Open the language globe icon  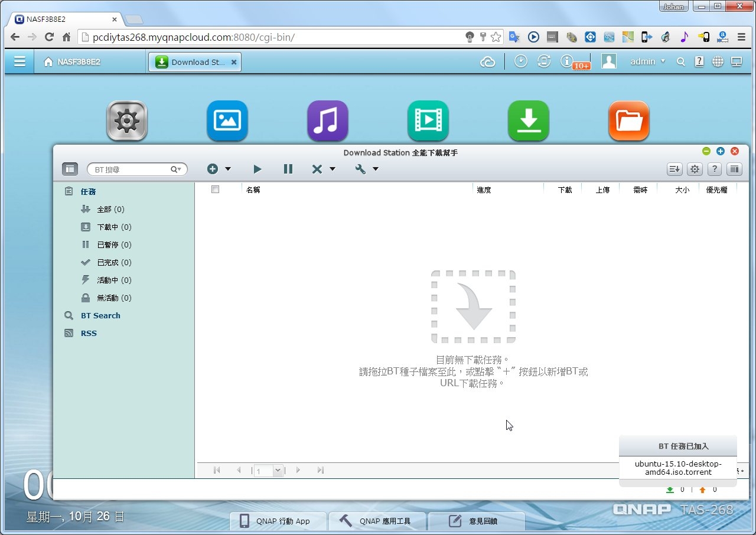click(x=718, y=61)
